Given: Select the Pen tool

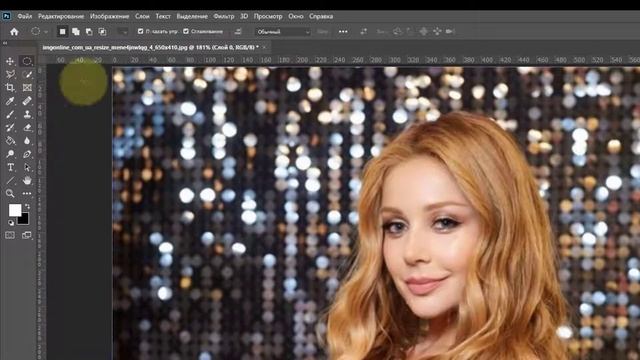Looking at the screenshot, I should click(27, 154).
